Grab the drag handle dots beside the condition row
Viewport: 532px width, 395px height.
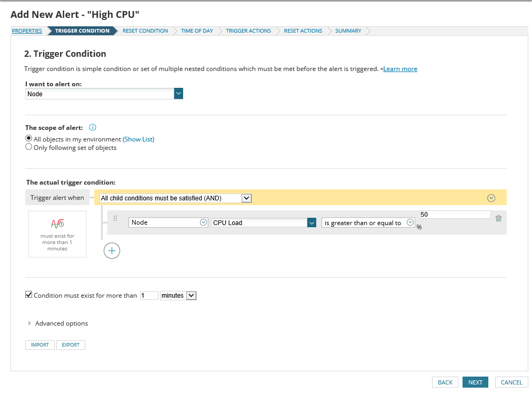(115, 218)
